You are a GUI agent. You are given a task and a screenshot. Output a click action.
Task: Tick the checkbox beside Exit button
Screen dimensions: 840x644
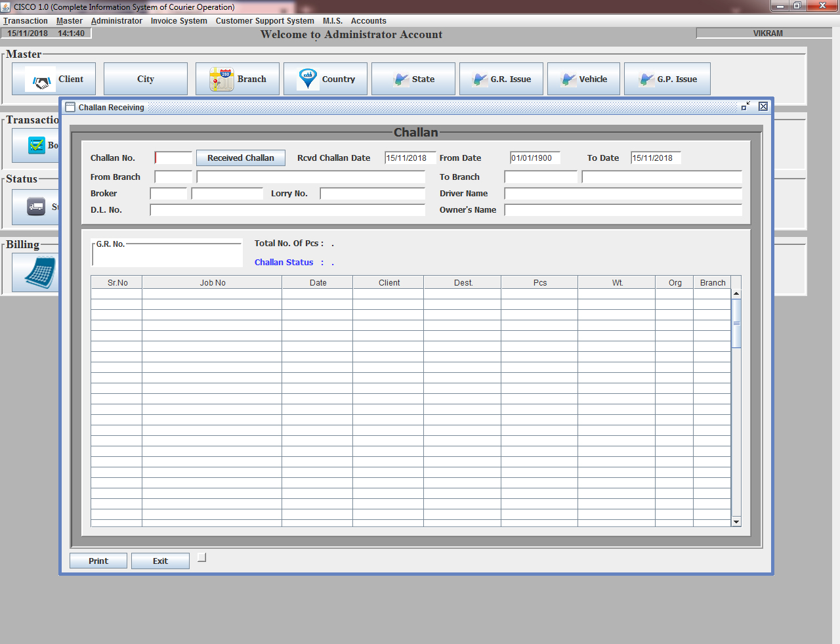(202, 557)
